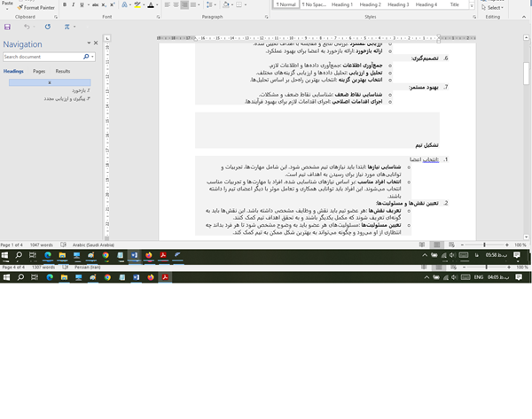Viewport: 532px width, 419px height.
Task: Close the Navigation pane with X
Action: (96, 43)
